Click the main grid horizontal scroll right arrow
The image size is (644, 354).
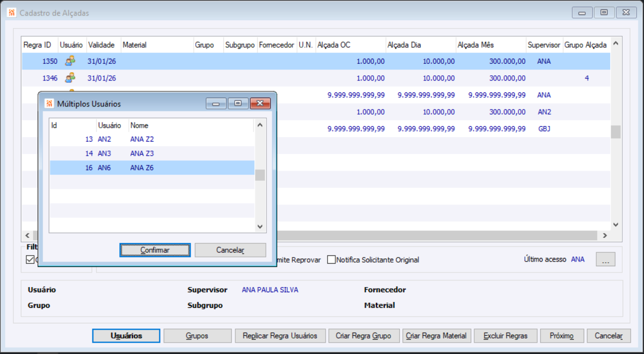(605, 236)
